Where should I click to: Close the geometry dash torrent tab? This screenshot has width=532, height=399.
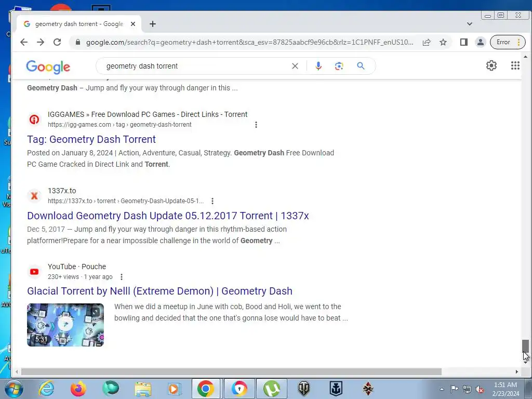(133, 24)
